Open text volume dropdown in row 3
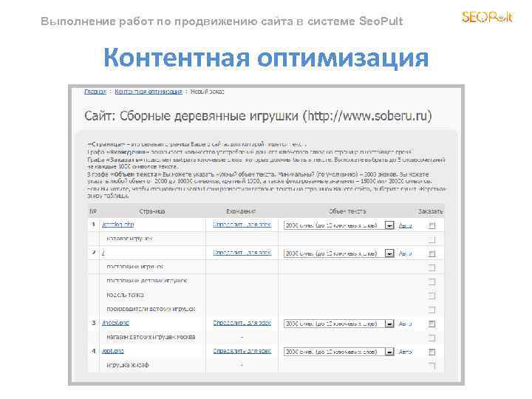Screen dimensions: 532x399 [338, 324]
